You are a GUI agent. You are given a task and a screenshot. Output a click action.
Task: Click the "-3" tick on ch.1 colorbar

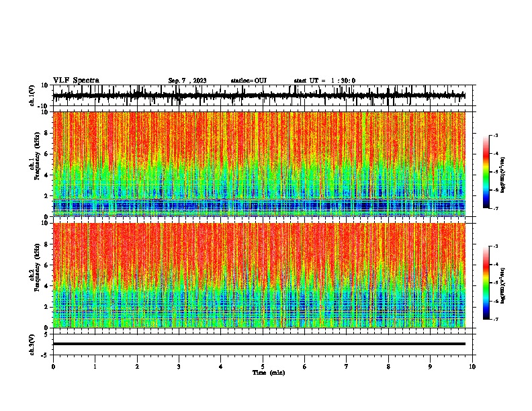coord(495,135)
